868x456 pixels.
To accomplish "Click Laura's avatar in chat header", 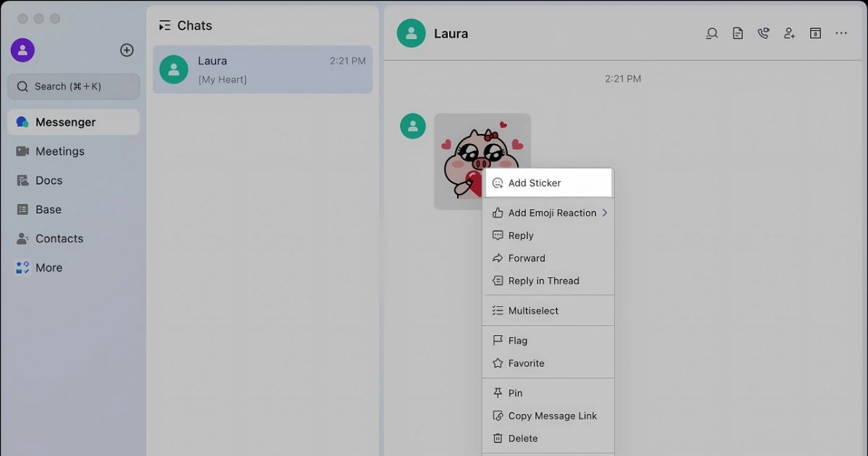I will pos(411,33).
